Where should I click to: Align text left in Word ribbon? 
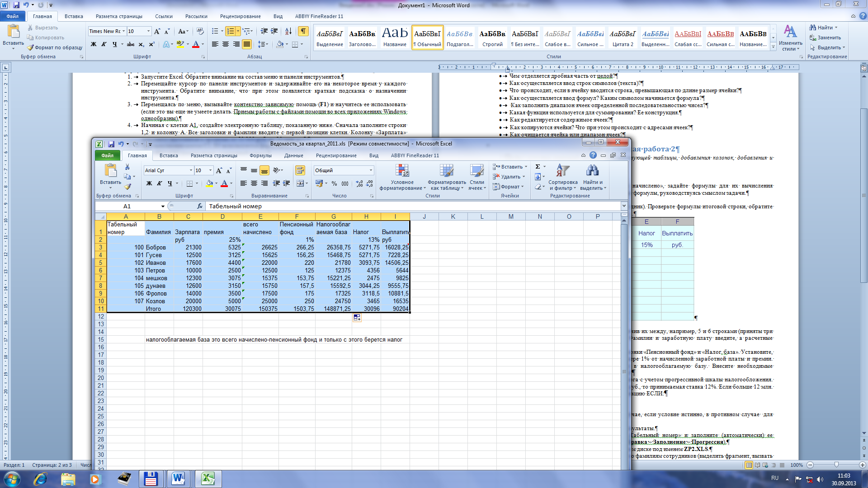(x=215, y=44)
